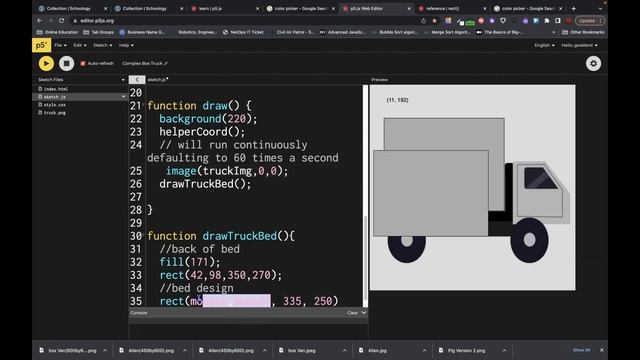Expand the Sketch Files options arrow
The height and width of the screenshot is (360, 640).
pyautogui.click(x=123, y=80)
